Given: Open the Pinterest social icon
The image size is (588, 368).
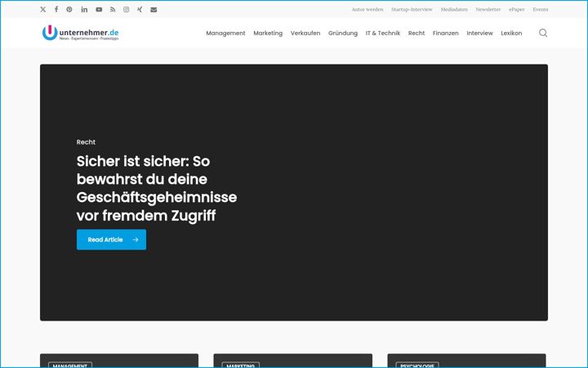Looking at the screenshot, I should 69,9.
